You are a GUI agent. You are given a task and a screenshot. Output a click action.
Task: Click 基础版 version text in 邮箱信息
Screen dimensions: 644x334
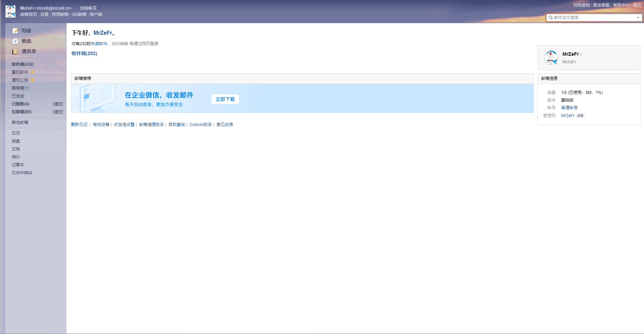[x=567, y=100]
